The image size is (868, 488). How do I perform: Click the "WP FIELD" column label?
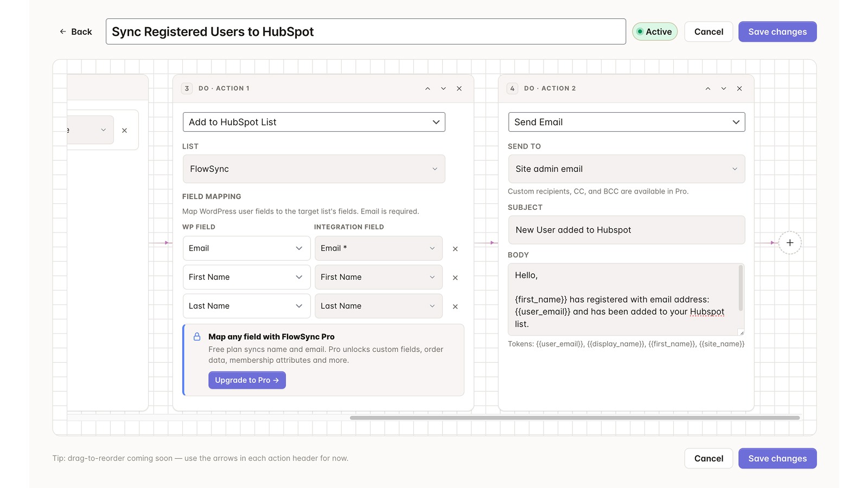pyautogui.click(x=199, y=227)
